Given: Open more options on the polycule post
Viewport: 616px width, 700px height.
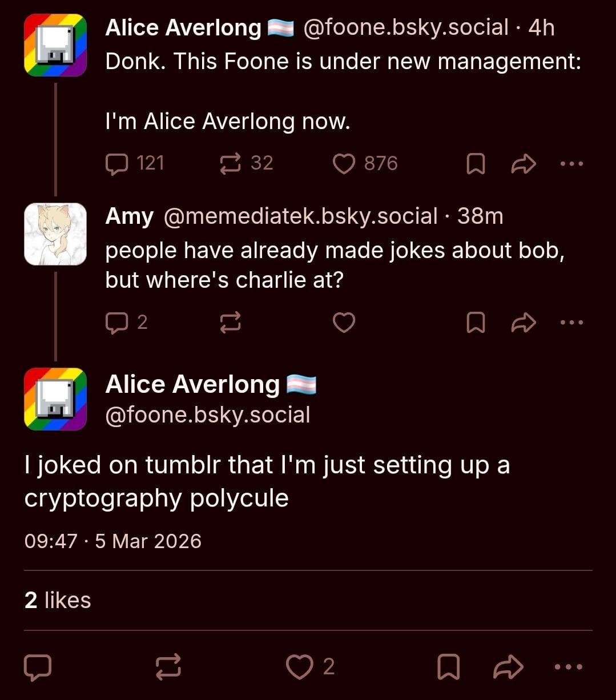Looking at the screenshot, I should click(569, 667).
